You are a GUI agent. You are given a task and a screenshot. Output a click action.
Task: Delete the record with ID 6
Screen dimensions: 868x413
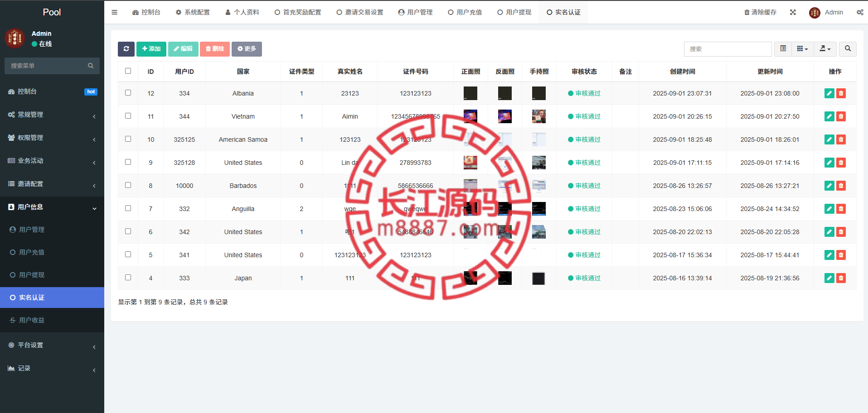tap(841, 232)
